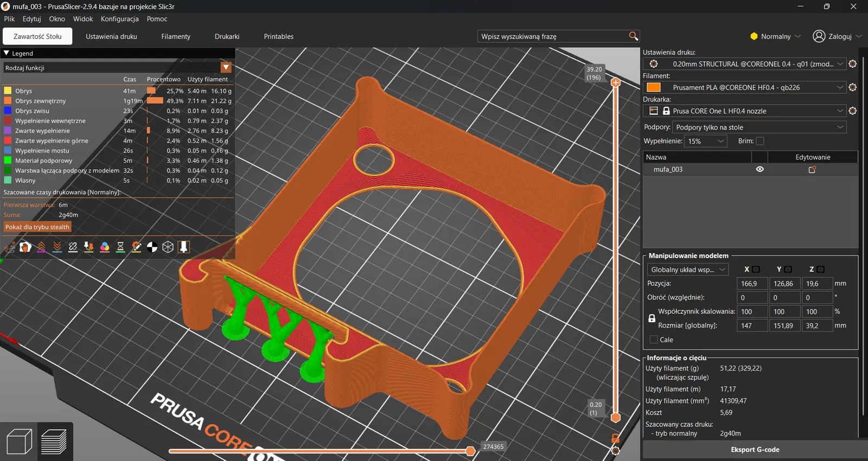Viewport: 868px width, 461px height.
Task: Open Normalny mode dropdown
Action: [776, 36]
